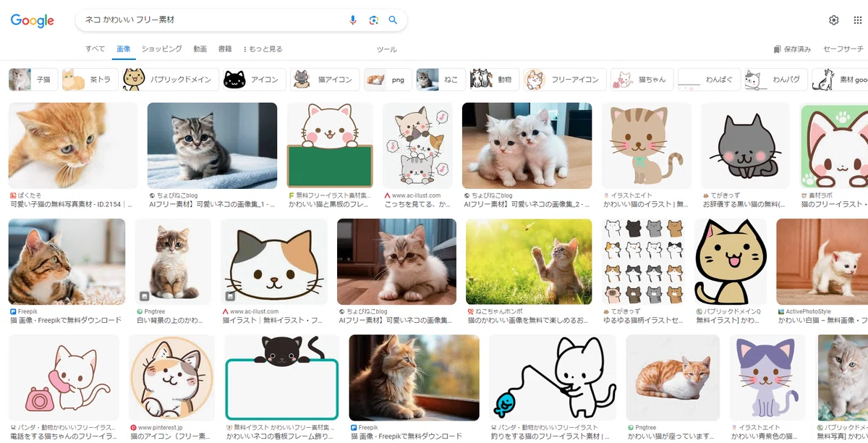Filter by the 猫アイコン chip
Viewport: 868px width, 443px height.
(325, 80)
